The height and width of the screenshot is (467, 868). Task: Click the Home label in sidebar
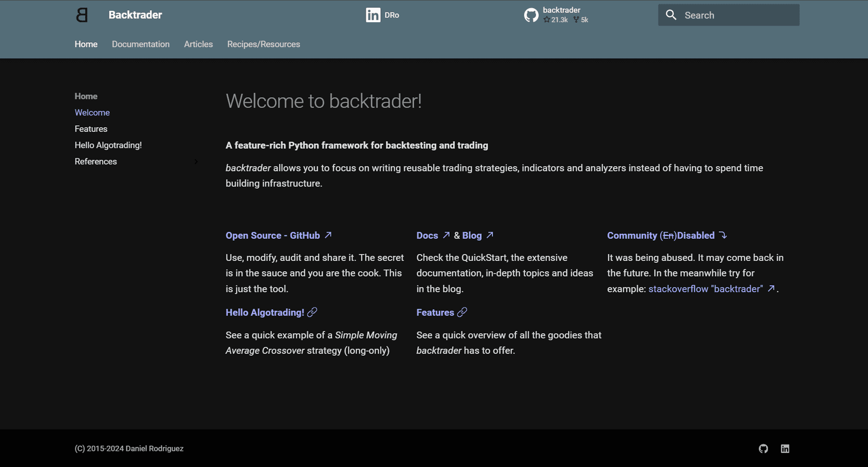tap(86, 97)
